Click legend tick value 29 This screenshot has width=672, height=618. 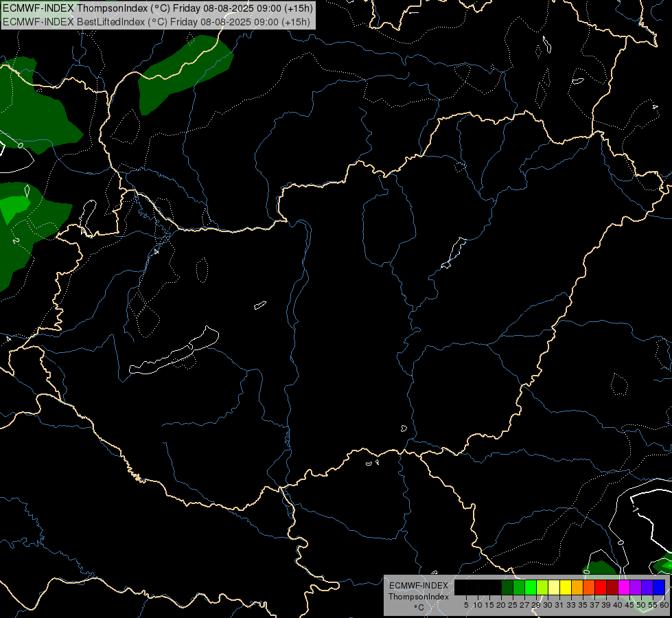coord(536,605)
